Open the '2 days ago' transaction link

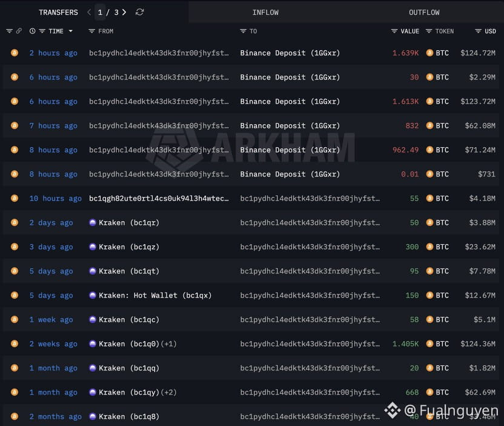[51, 222]
